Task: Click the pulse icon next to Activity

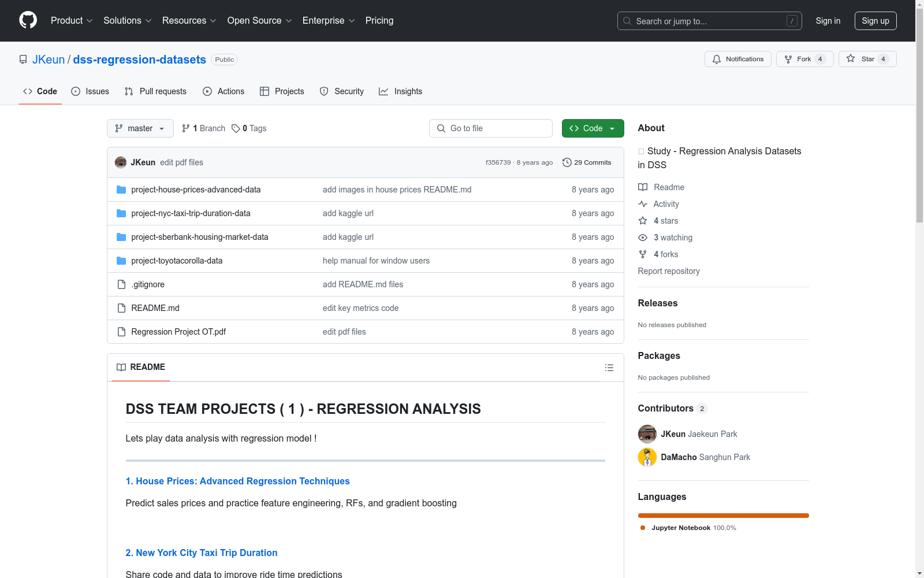Action: (643, 204)
